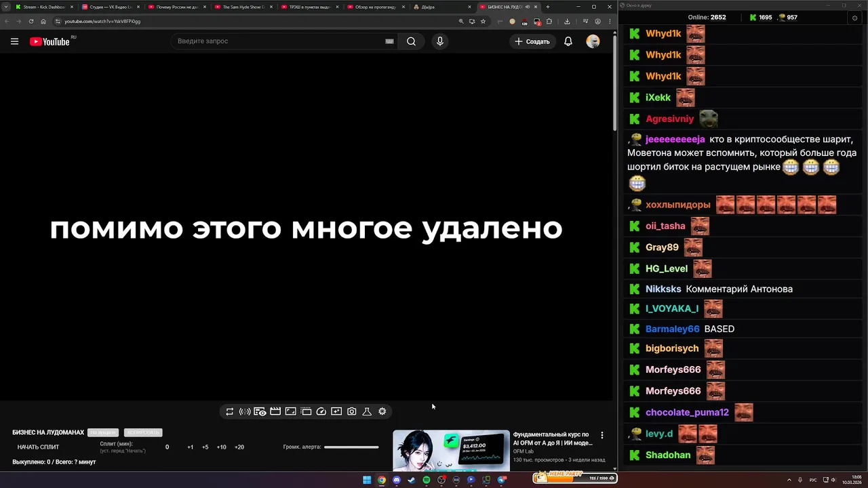Open a new browser tab with plus
This screenshot has height=488, width=868.
[x=548, y=7]
